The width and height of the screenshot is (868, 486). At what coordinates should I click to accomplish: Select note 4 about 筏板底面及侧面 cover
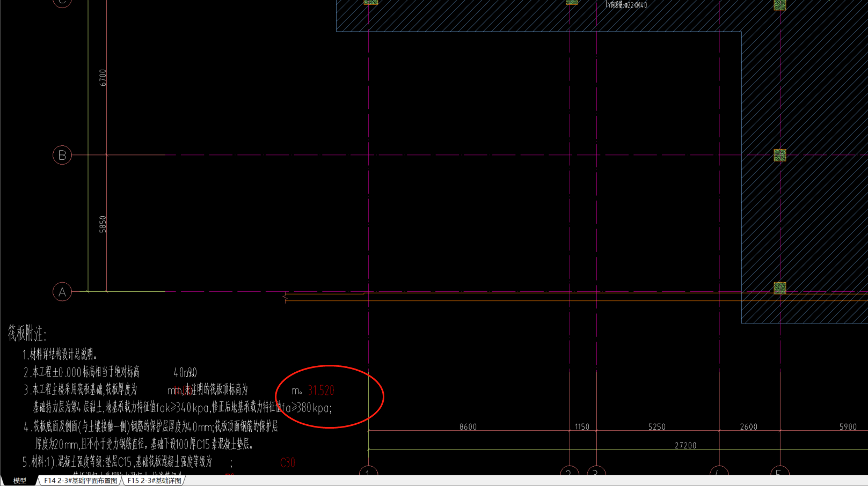click(151, 427)
